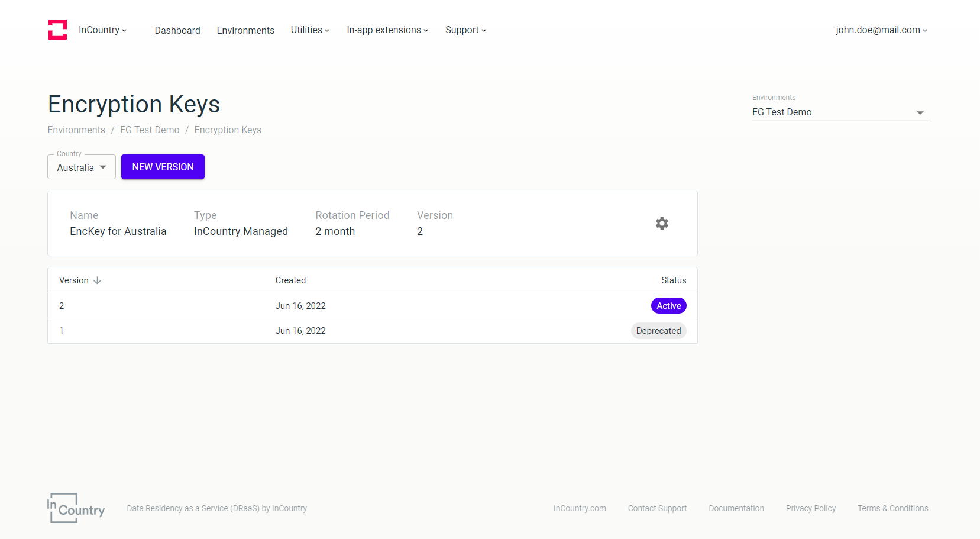Open the Utilities dropdown menu
The image size is (980, 539).
(x=310, y=30)
